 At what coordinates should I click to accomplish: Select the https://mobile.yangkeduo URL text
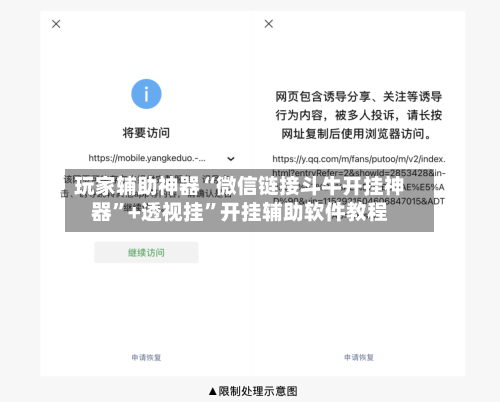click(x=147, y=158)
